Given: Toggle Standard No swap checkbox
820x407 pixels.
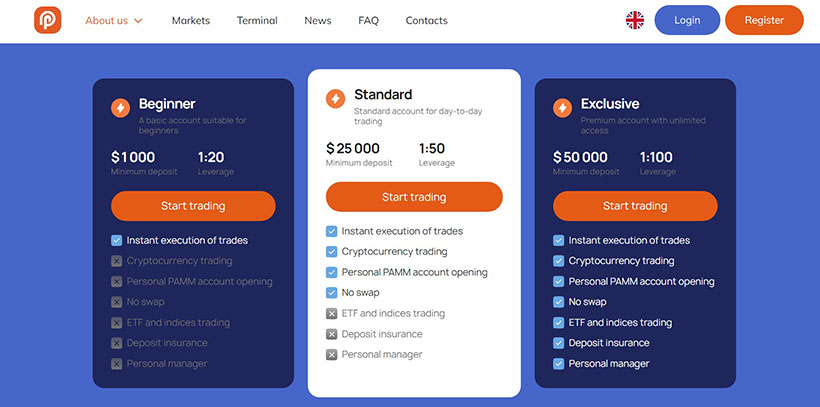Looking at the screenshot, I should click(331, 293).
